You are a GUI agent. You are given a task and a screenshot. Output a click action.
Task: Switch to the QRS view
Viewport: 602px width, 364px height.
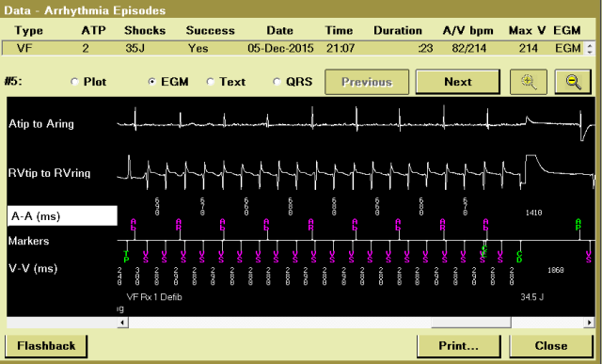277,82
